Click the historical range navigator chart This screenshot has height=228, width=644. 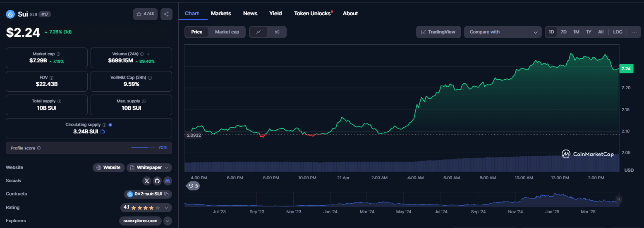[x=401, y=199]
